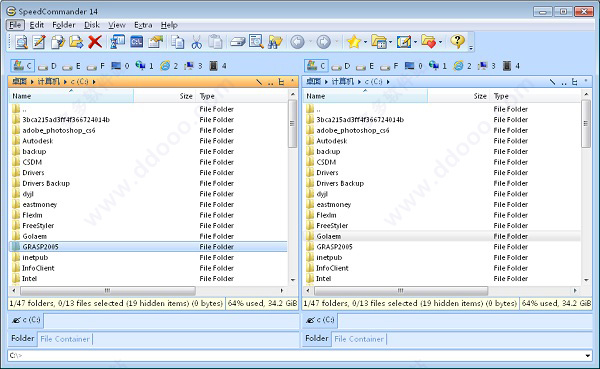The image size is (600, 369).
Task: Click the Copy to clipboard icon
Action: (178, 42)
